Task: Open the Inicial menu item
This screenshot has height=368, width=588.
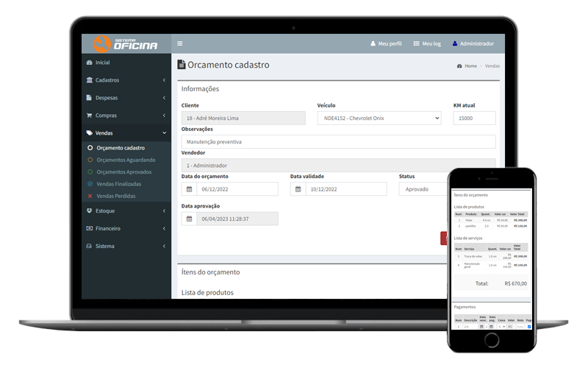Action: [103, 63]
